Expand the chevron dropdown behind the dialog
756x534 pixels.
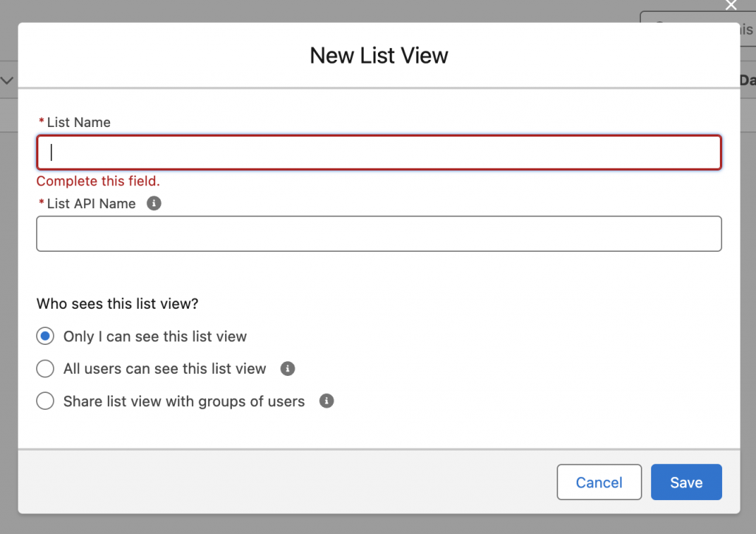(7, 80)
